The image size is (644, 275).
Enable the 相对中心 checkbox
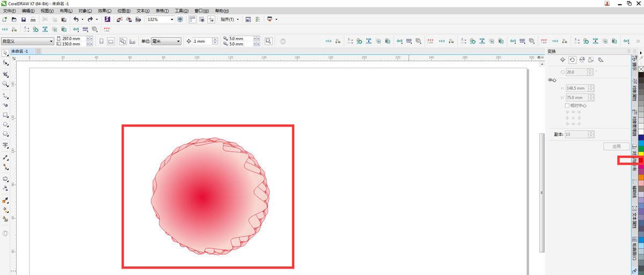[x=567, y=106]
